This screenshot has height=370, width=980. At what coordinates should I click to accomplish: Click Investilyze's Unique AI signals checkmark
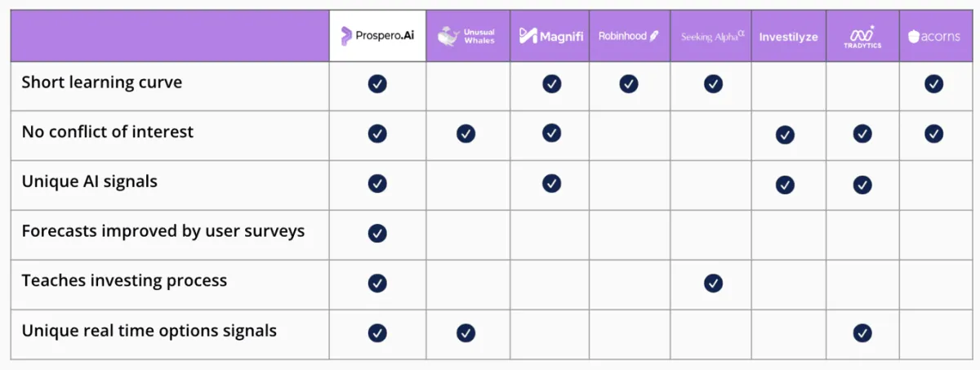click(x=785, y=184)
